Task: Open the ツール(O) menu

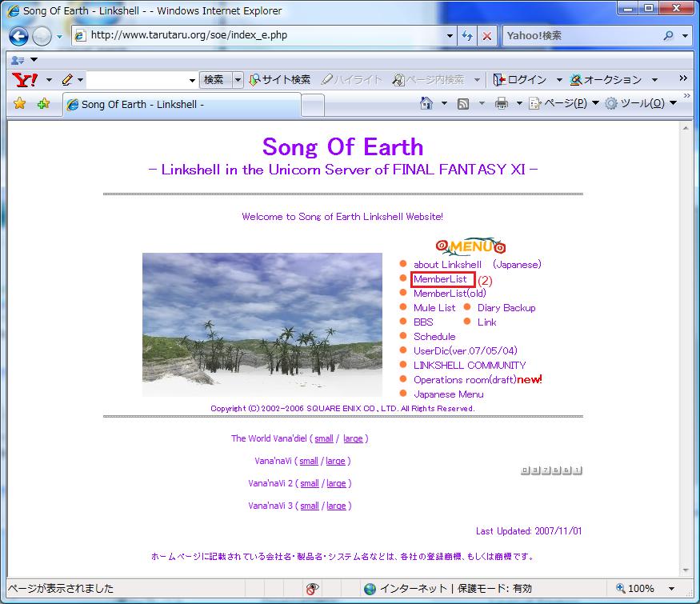Action: click(x=641, y=103)
